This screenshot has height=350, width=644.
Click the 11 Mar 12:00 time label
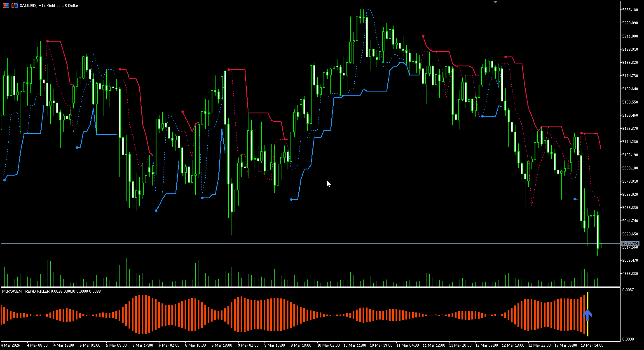point(434,345)
